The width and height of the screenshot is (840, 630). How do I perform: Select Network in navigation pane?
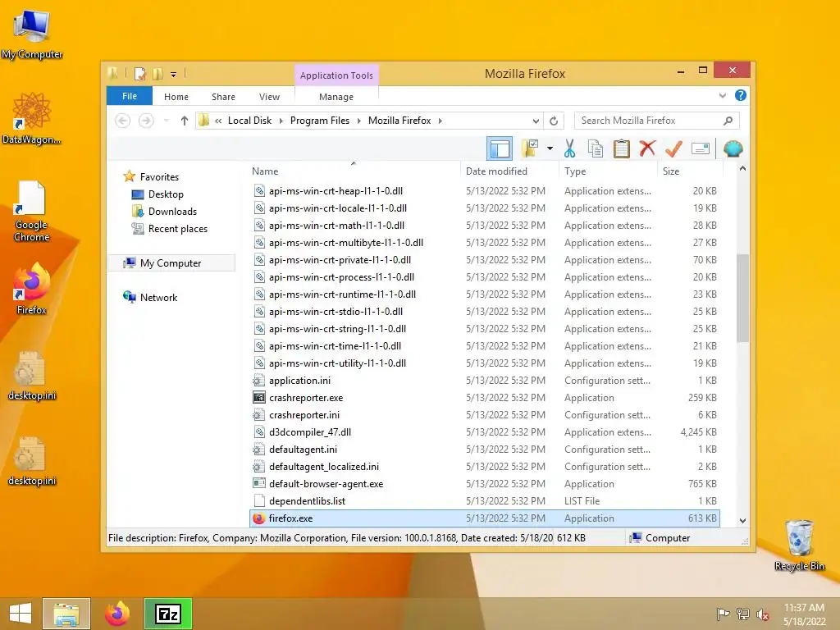[158, 297]
